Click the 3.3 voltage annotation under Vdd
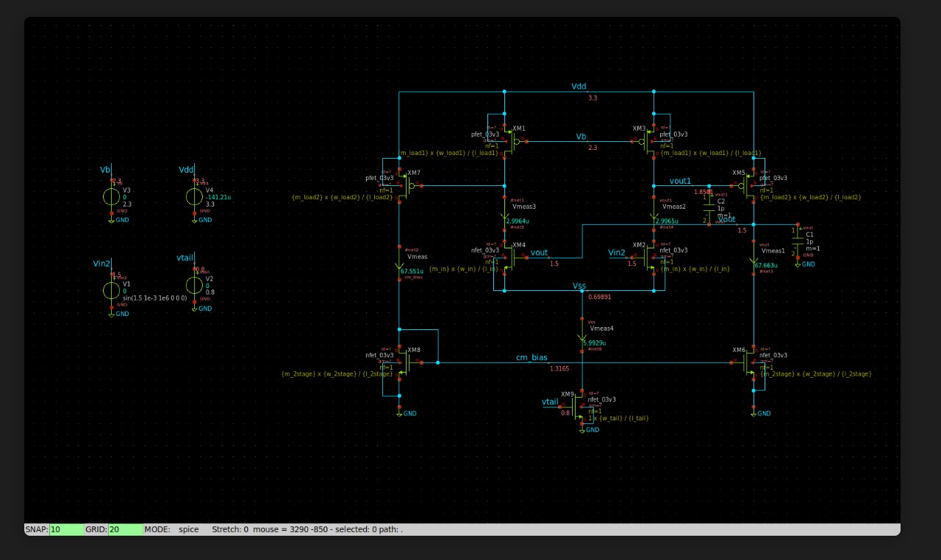This screenshot has height=560, width=941. (593, 98)
